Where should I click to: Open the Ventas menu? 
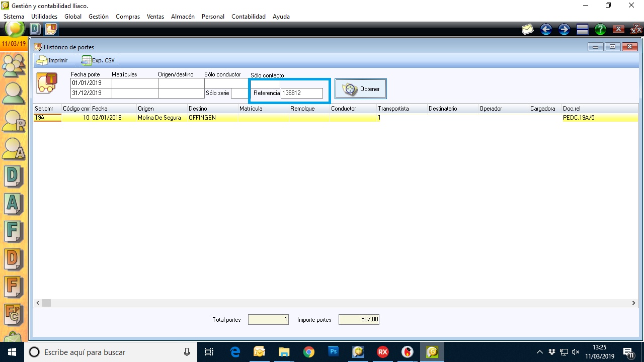coord(155,17)
